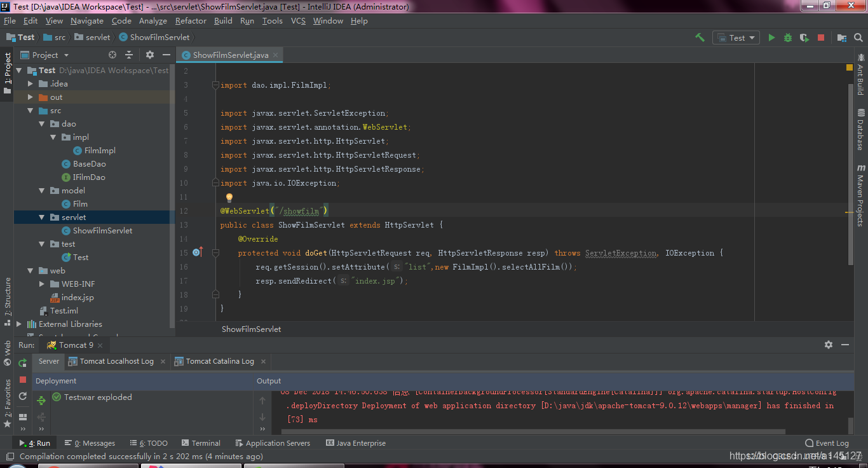868x468 pixels.
Task: Move output down with the down arrow
Action: [x=262, y=417]
